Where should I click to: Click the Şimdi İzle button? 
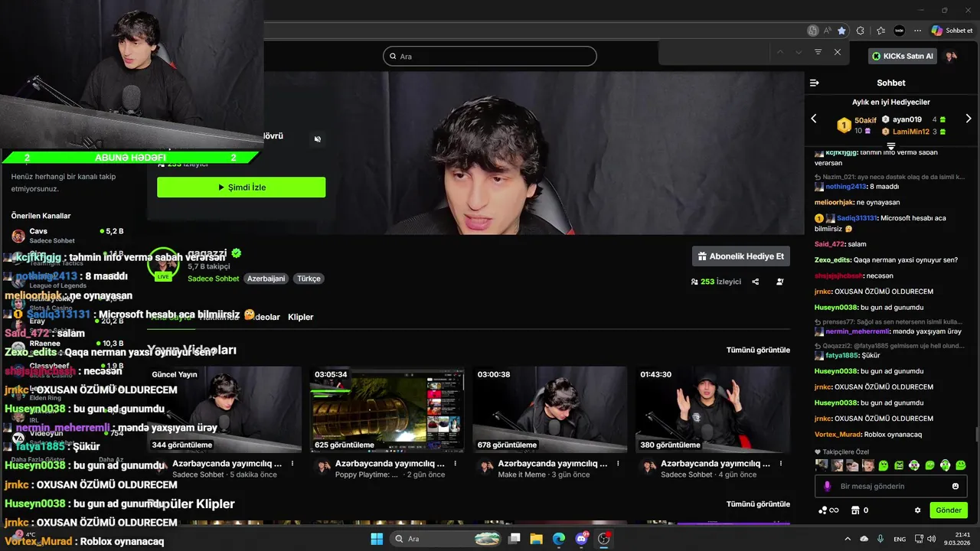coord(241,187)
